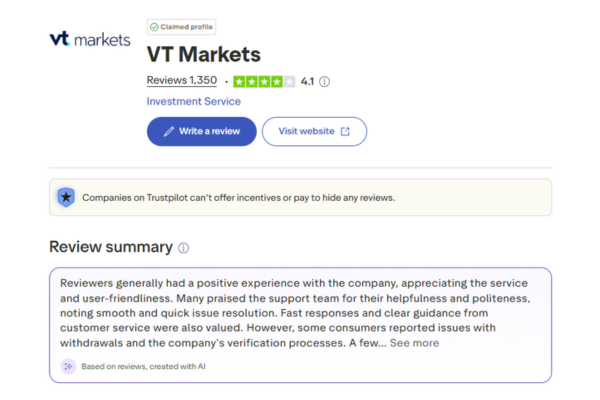The image size is (600, 400).
Task: Click the VT Markets logo image
Action: (89, 40)
